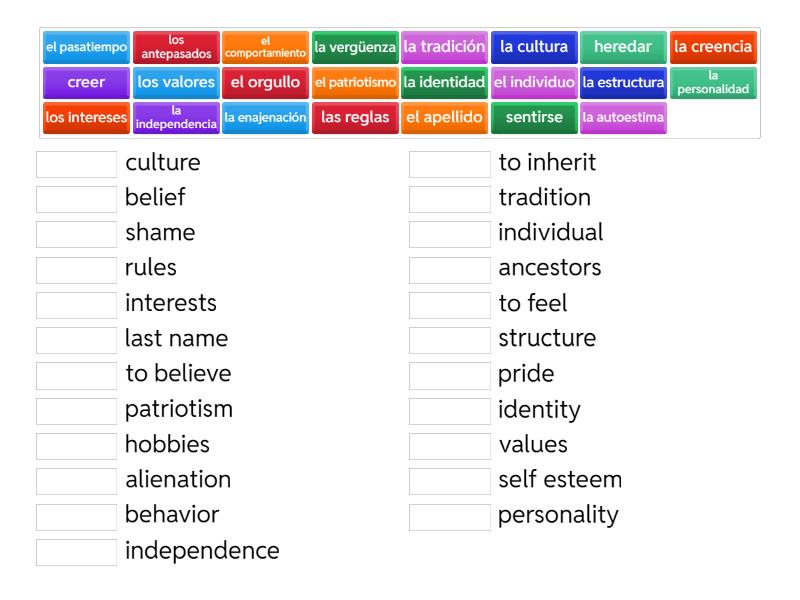Click the answer box next to 'ancestors'
This screenshot has height=600, width=800.
[x=449, y=270]
